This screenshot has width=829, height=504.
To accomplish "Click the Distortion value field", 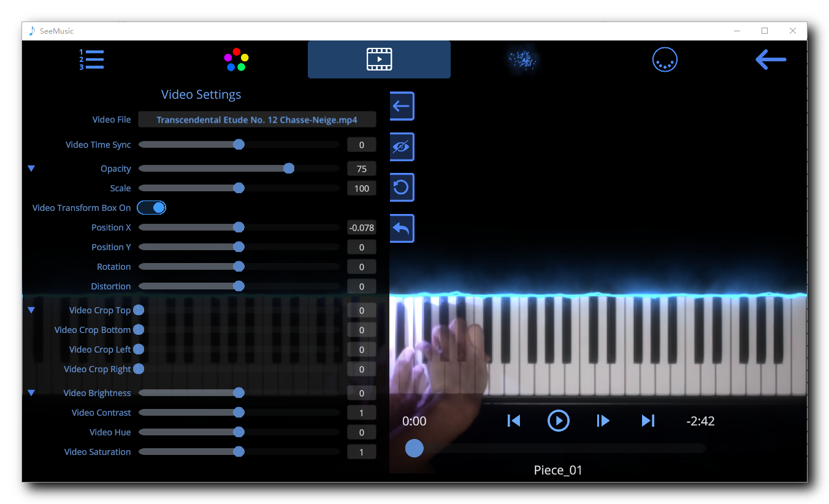I will point(362,286).
